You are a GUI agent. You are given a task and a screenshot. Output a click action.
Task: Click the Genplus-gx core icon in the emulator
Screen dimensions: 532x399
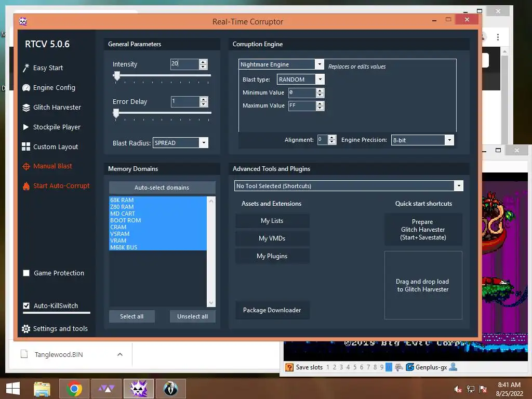[410, 367]
